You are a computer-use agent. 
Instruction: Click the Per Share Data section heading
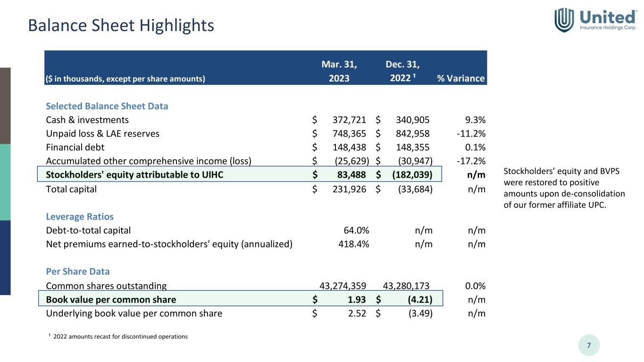[x=78, y=272]
